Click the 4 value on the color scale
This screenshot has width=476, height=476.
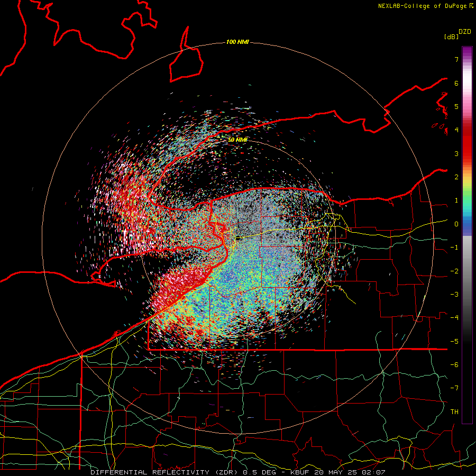456,130
